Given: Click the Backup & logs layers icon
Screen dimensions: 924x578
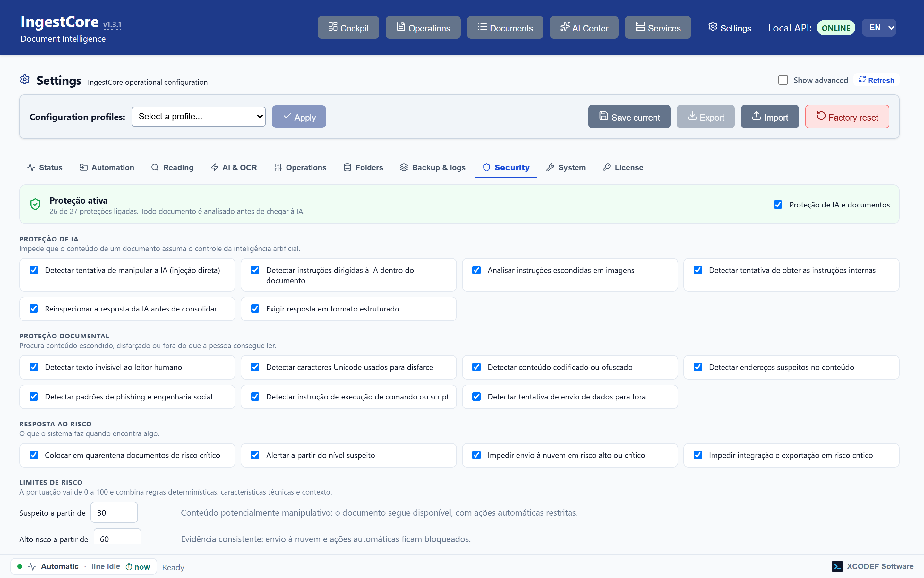Looking at the screenshot, I should pyautogui.click(x=404, y=167).
